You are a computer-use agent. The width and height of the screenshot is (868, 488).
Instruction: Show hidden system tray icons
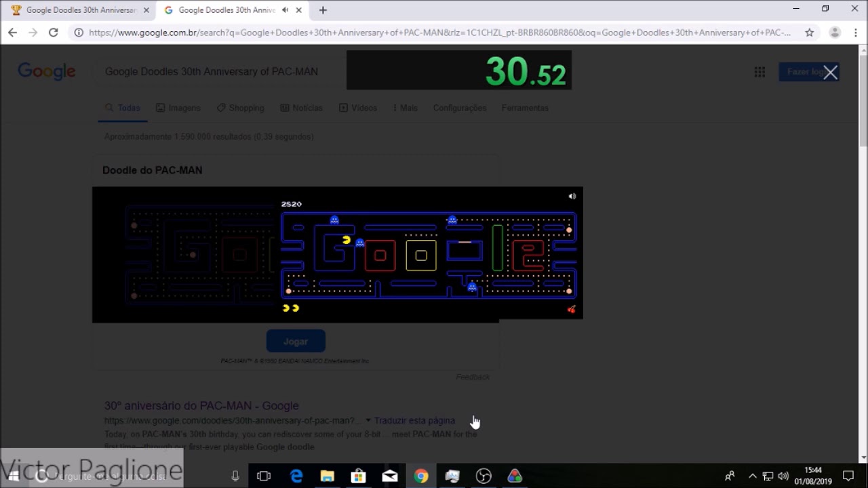(752, 476)
